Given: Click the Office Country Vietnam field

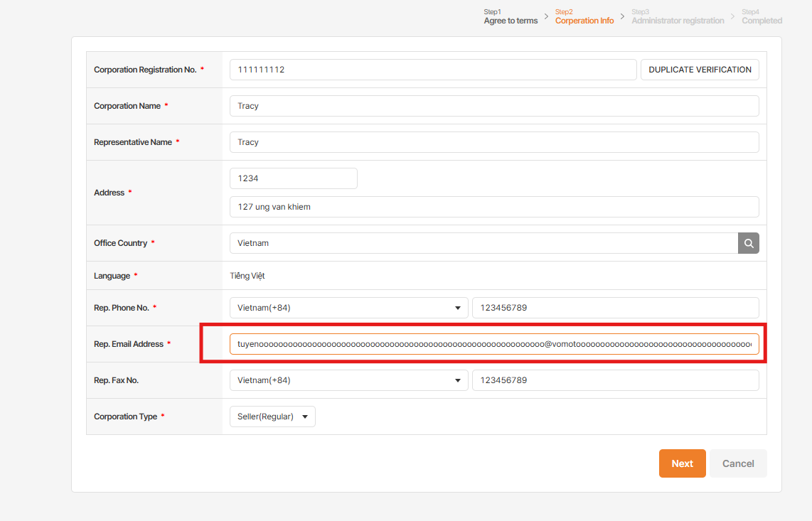Looking at the screenshot, I should (x=484, y=243).
